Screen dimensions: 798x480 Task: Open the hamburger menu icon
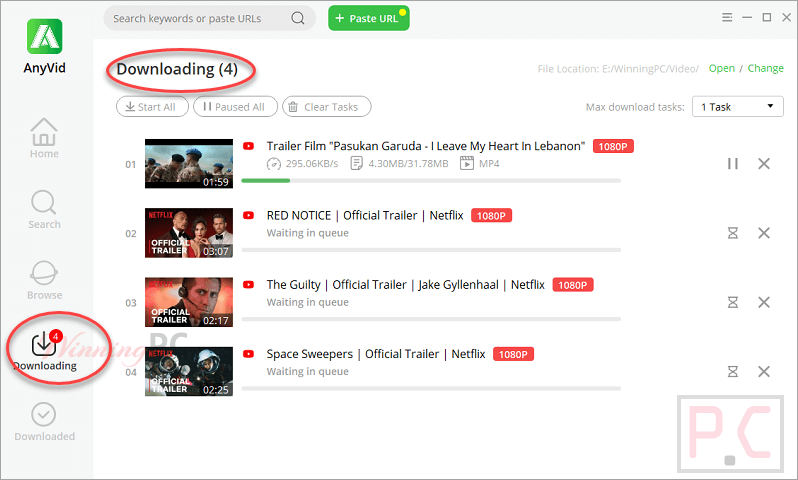coord(727,17)
